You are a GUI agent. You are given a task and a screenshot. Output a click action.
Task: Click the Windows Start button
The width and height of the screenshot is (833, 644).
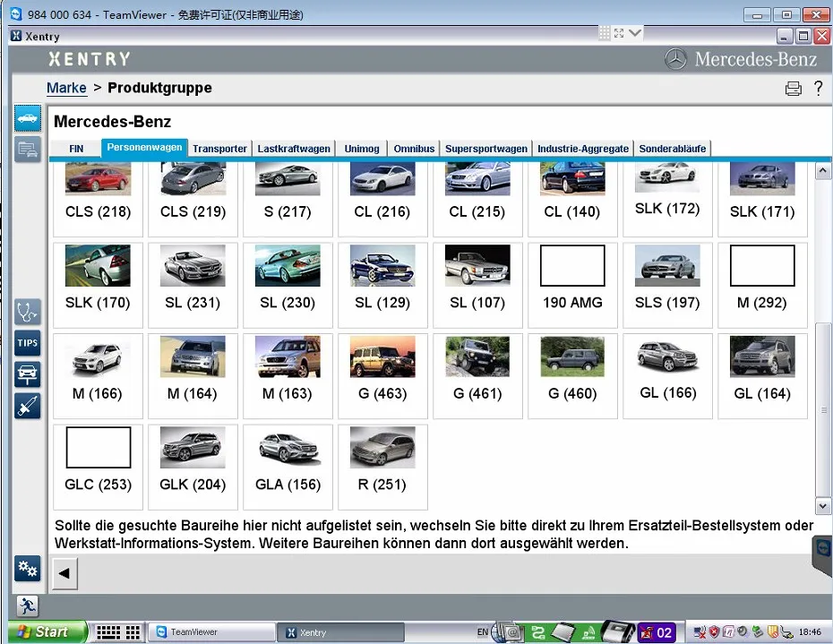point(43,631)
